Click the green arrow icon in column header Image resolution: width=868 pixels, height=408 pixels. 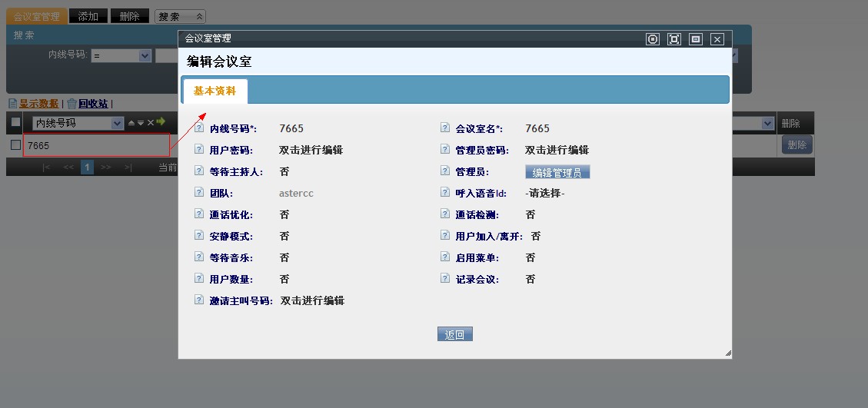[x=161, y=122]
